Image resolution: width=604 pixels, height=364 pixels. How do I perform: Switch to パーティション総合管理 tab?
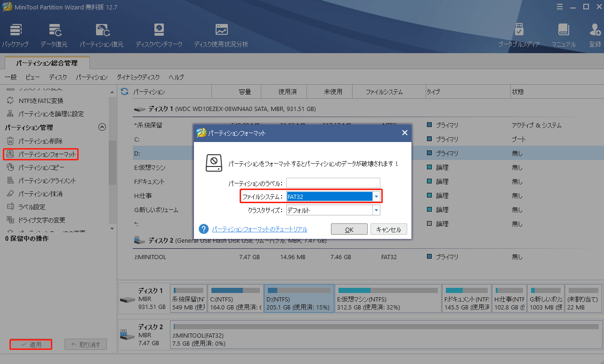tap(47, 63)
